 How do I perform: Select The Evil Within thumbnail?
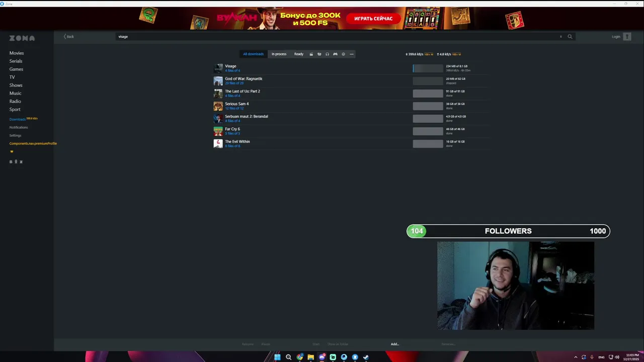(x=218, y=144)
